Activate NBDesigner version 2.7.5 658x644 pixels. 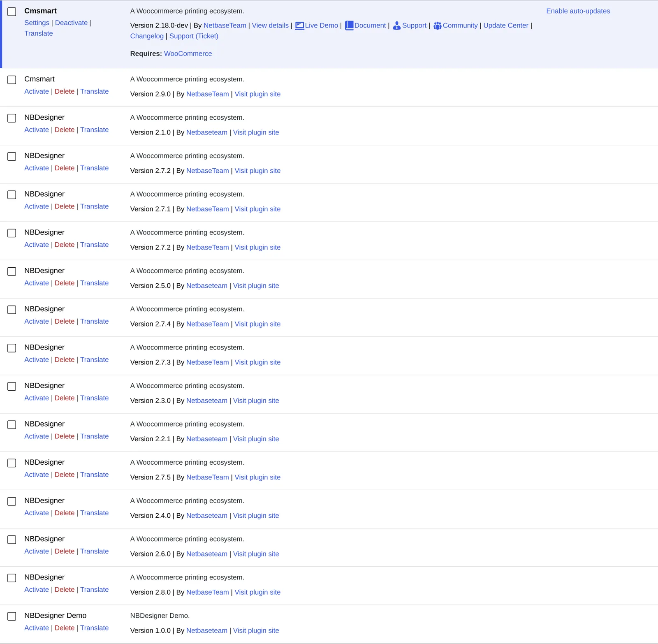pyautogui.click(x=37, y=475)
